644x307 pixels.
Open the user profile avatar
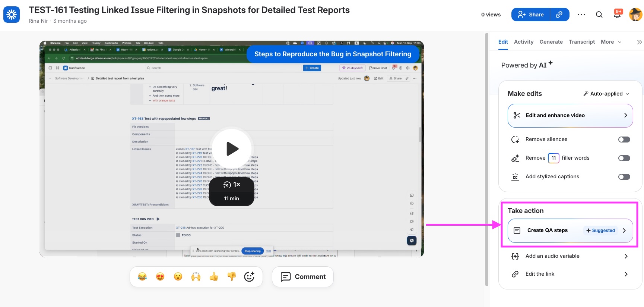pyautogui.click(x=636, y=15)
